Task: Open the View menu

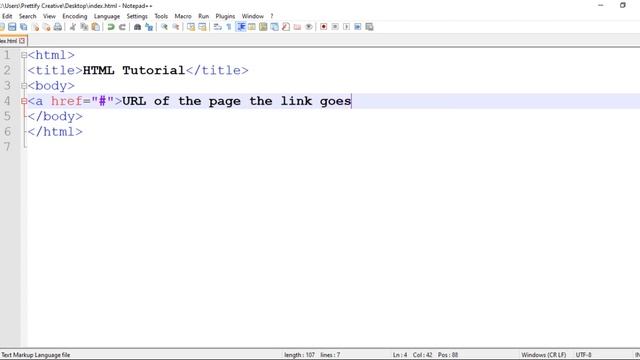Action: (49, 16)
